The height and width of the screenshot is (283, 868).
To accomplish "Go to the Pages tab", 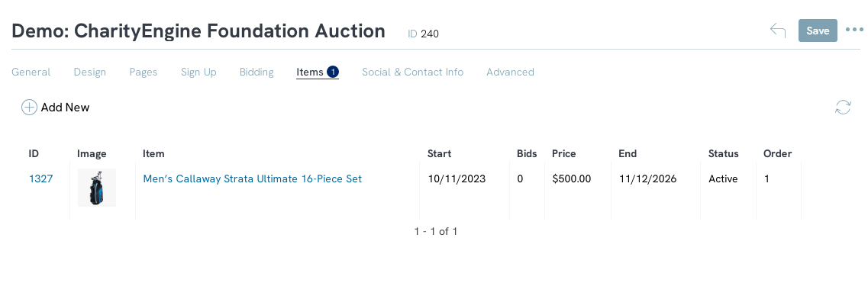I will [144, 72].
